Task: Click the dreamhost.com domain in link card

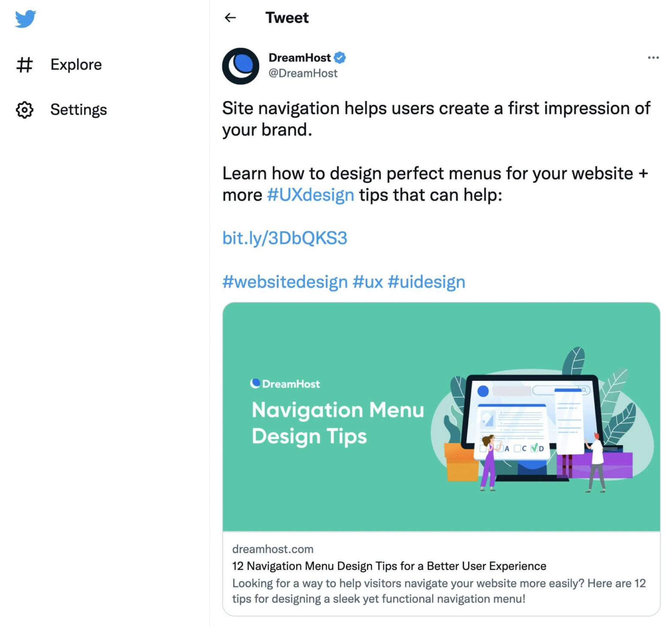Action: (x=273, y=549)
